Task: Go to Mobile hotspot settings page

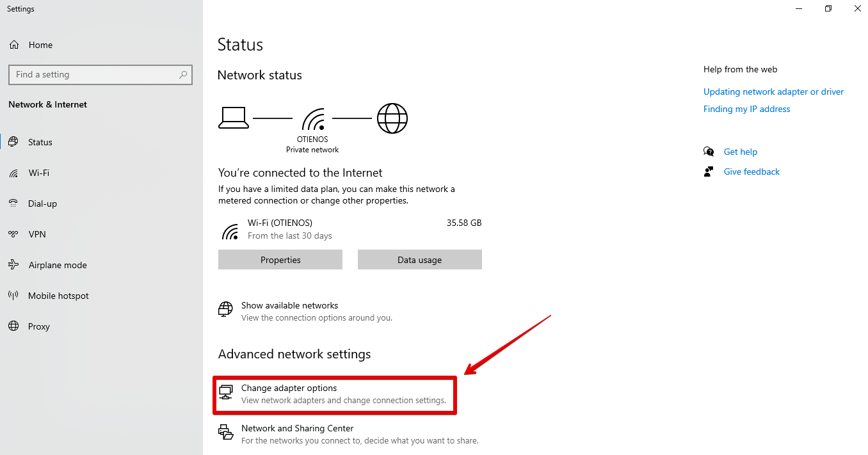Action: point(58,296)
